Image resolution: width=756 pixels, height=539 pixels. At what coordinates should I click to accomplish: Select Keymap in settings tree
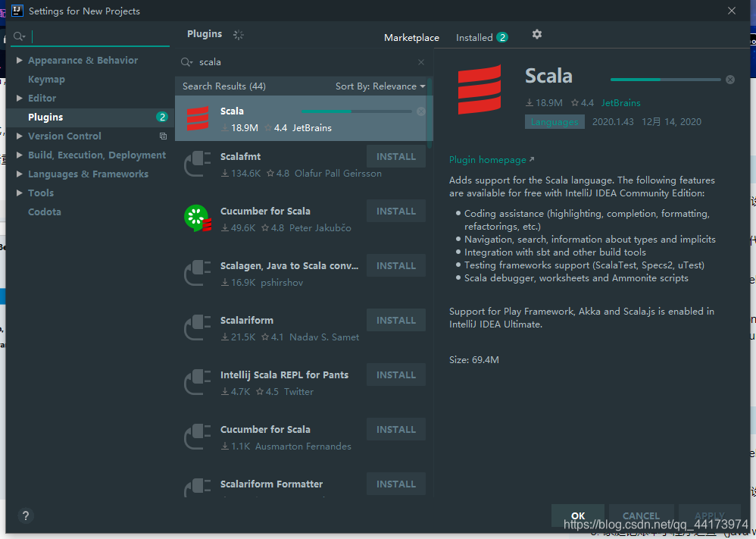click(46, 79)
